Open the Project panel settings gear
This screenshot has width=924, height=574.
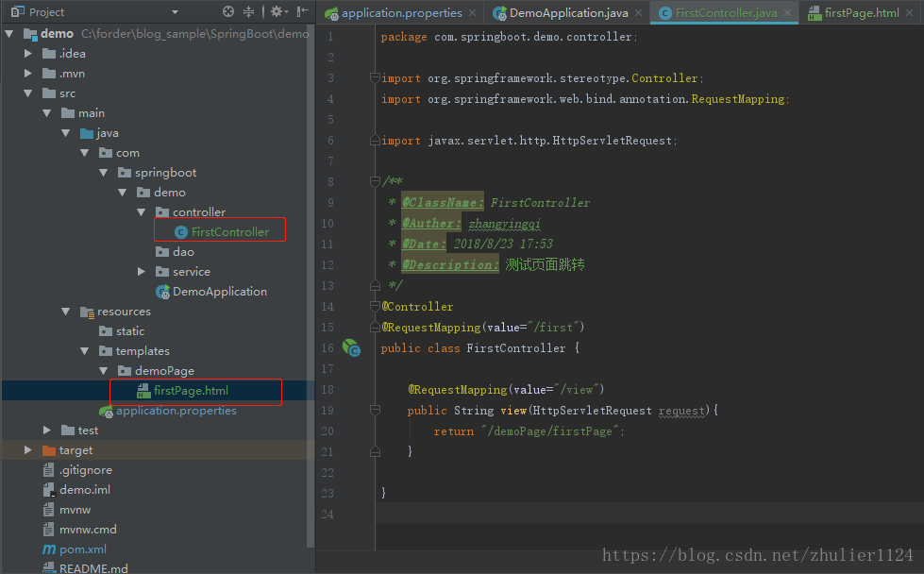point(276,12)
